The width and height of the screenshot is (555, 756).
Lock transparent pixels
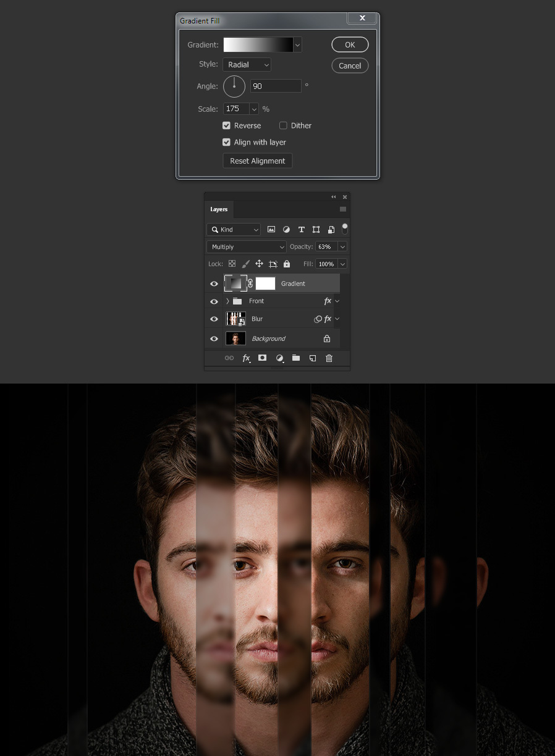point(232,264)
